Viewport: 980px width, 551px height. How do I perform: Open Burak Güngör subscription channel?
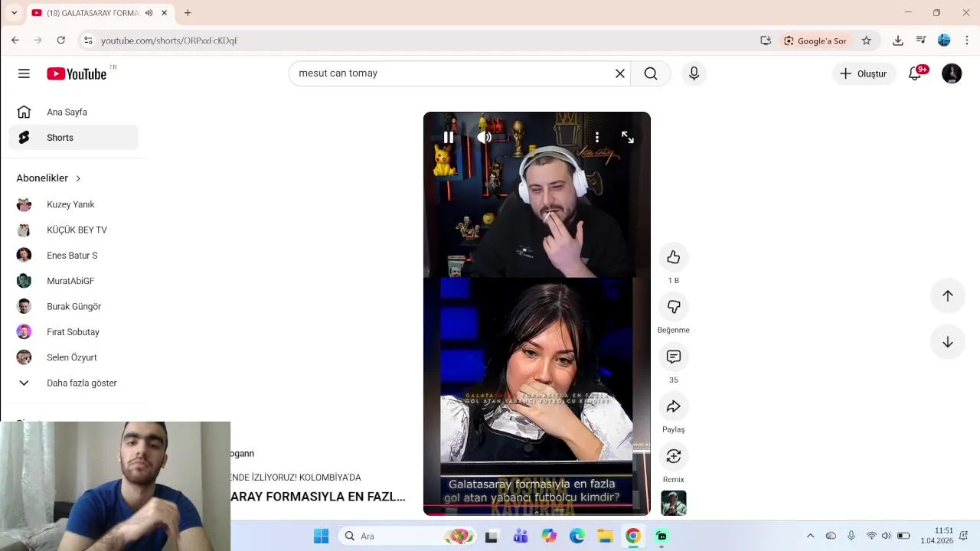(x=73, y=306)
